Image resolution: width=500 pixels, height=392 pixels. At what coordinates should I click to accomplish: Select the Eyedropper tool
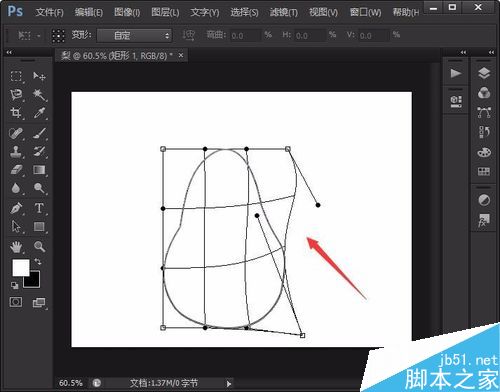point(39,113)
